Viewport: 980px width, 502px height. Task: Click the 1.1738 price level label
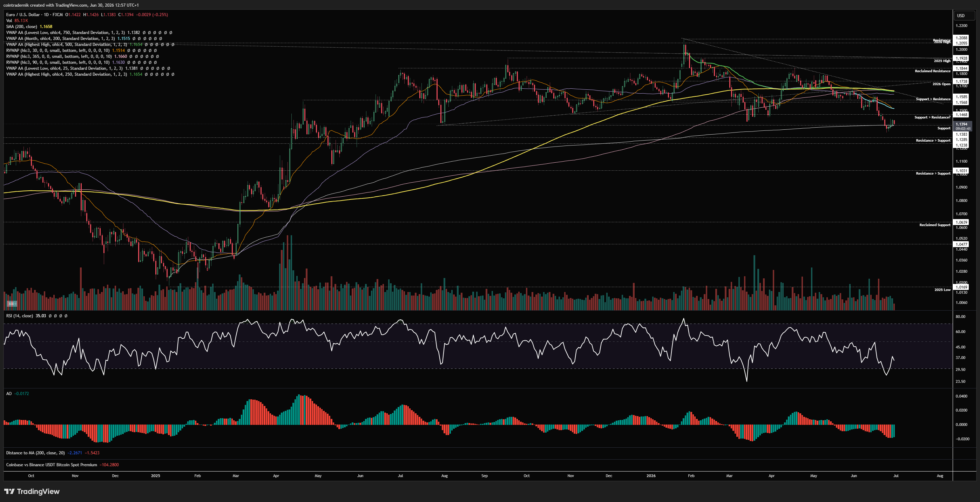(x=961, y=81)
